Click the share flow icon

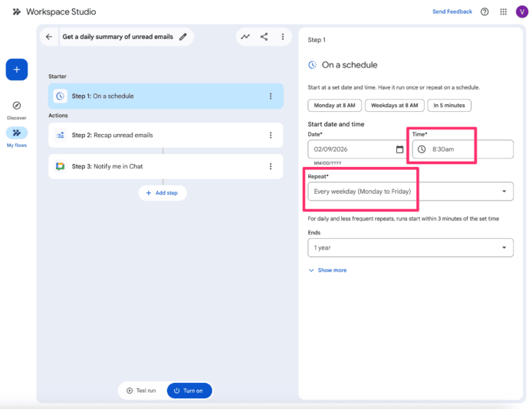point(264,37)
